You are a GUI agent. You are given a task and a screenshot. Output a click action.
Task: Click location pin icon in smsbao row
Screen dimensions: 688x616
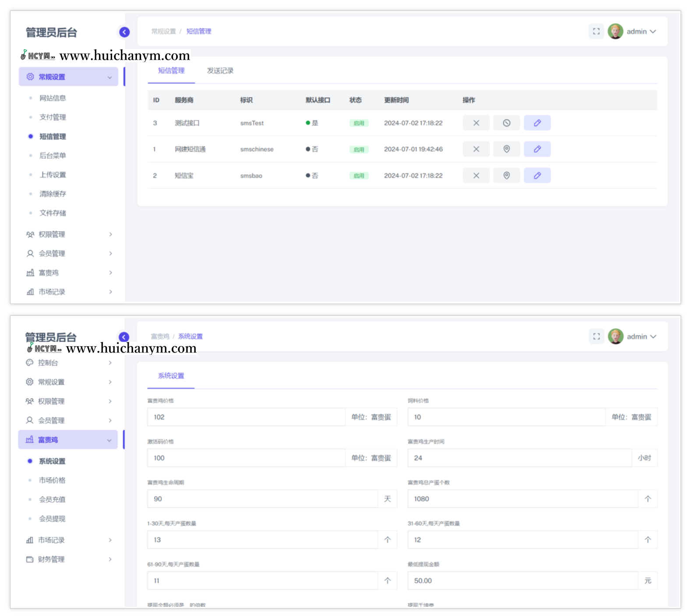[507, 176]
